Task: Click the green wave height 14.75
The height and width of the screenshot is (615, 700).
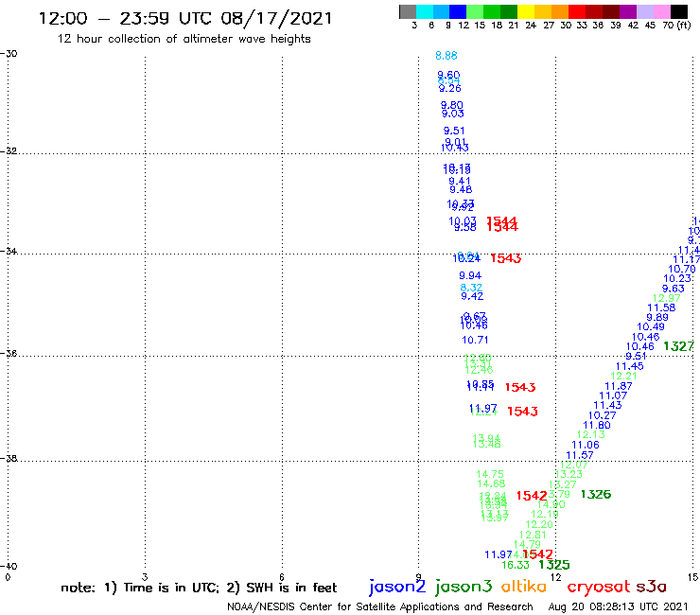Action: 490,474
